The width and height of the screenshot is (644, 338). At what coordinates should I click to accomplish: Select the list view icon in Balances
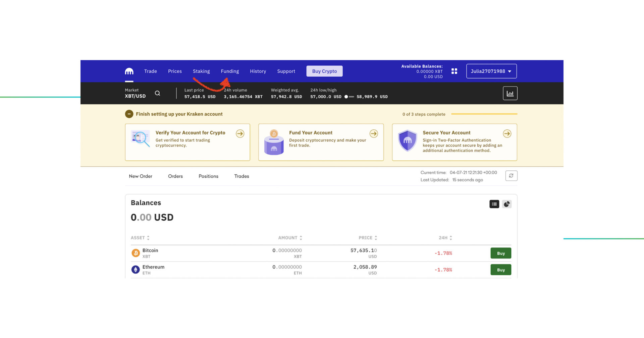pyautogui.click(x=494, y=204)
